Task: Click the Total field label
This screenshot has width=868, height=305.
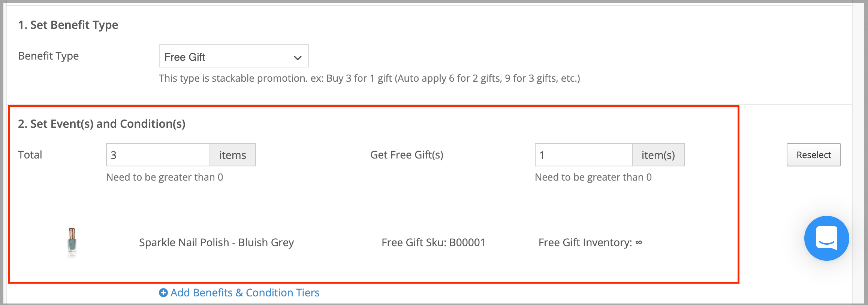Action: [30, 155]
